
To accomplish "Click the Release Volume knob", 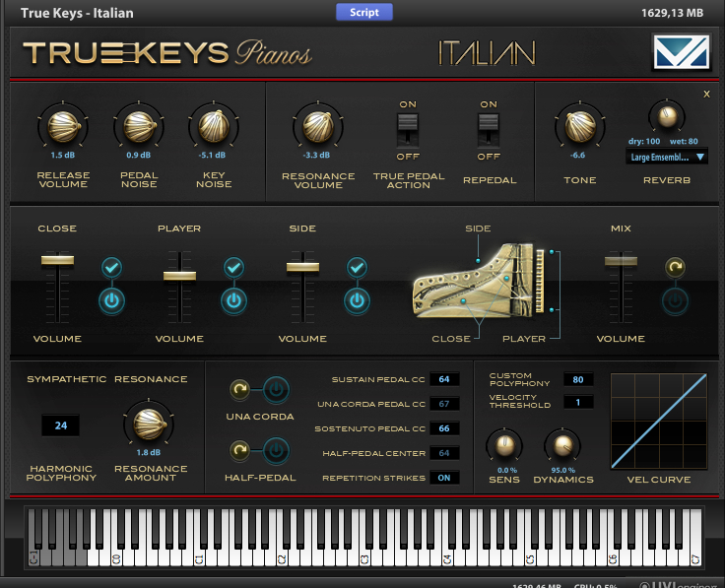I will pyautogui.click(x=63, y=126).
